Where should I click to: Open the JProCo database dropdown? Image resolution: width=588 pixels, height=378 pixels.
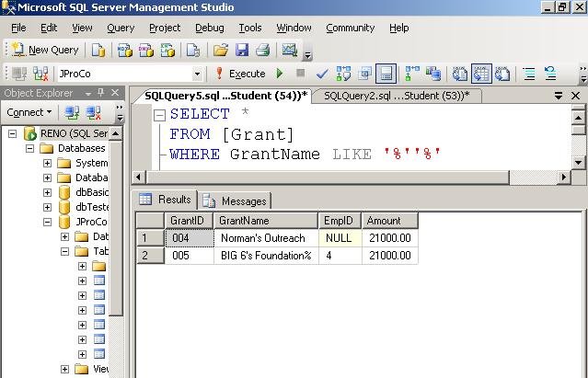(x=197, y=74)
